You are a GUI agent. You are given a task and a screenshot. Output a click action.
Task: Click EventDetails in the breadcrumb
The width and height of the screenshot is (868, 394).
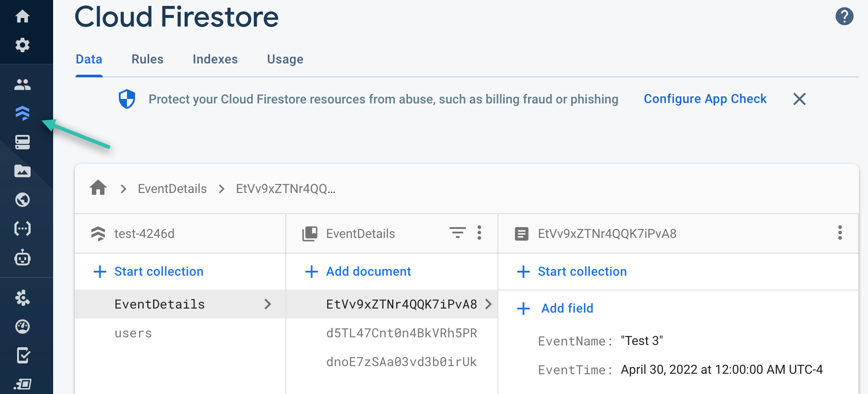(172, 189)
